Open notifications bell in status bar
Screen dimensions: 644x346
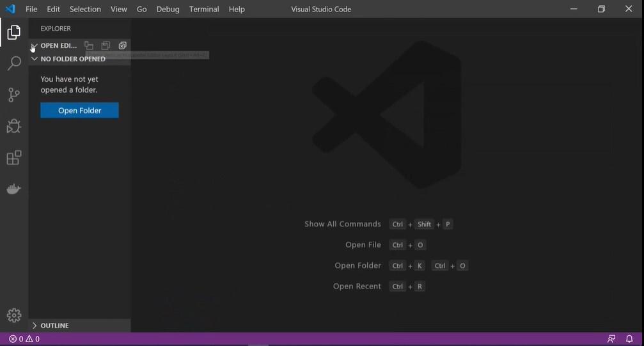[629, 339]
